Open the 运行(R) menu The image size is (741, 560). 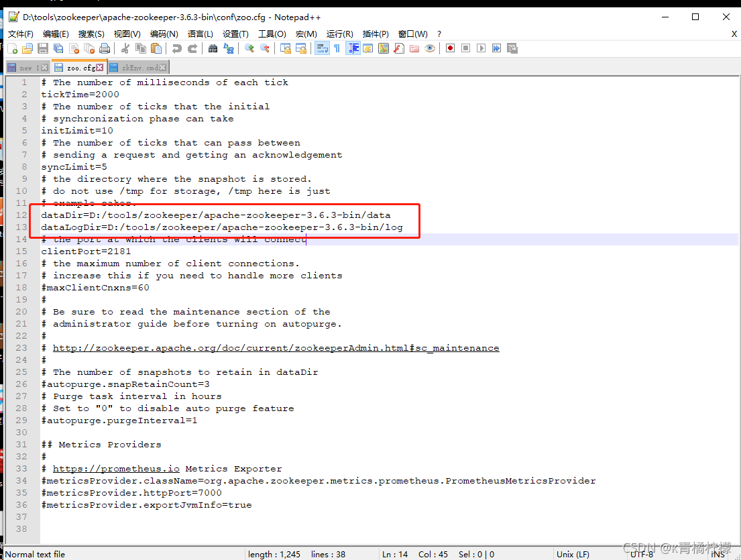[340, 34]
